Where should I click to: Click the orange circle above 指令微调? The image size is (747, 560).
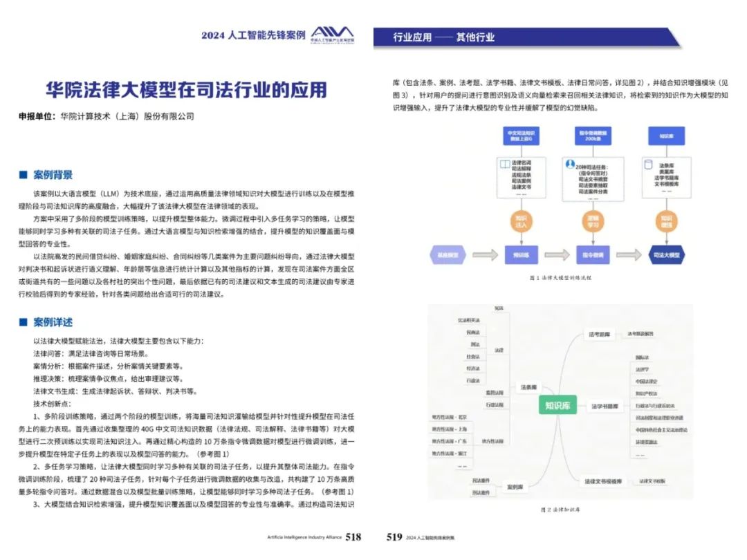593,222
